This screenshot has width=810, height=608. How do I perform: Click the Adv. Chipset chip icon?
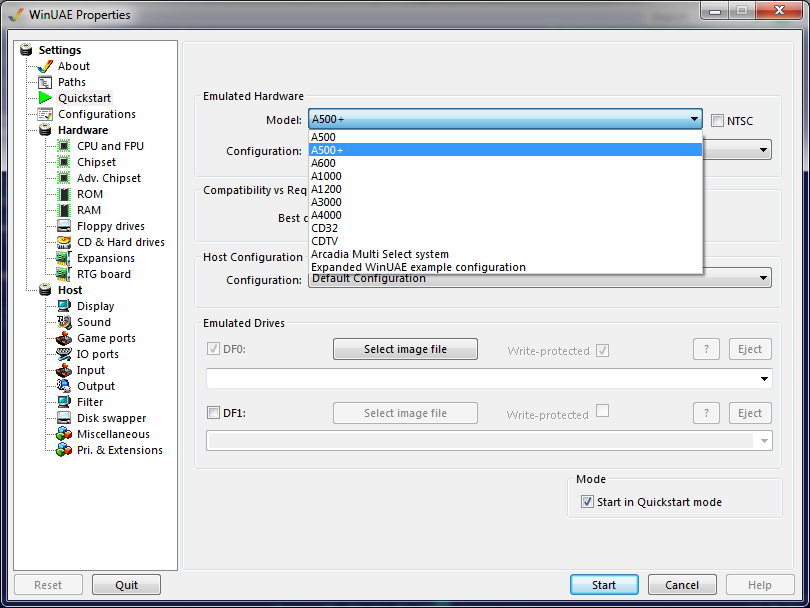click(x=64, y=178)
